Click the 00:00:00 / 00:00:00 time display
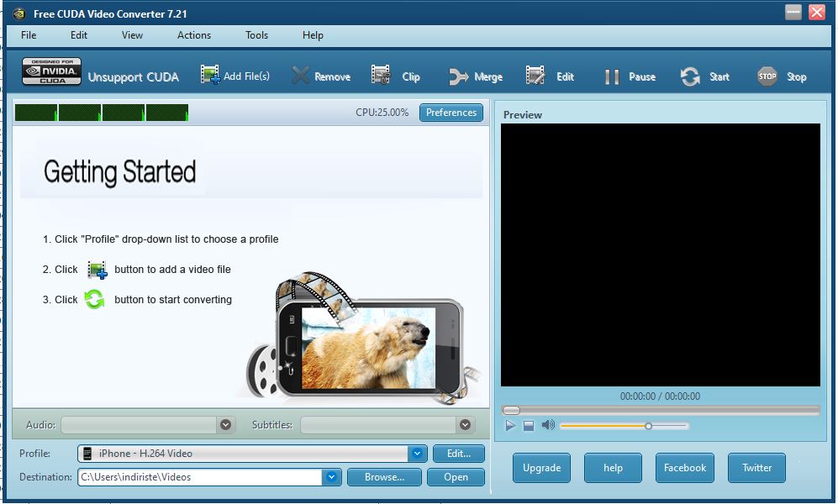This screenshot has width=838, height=504. point(660,396)
